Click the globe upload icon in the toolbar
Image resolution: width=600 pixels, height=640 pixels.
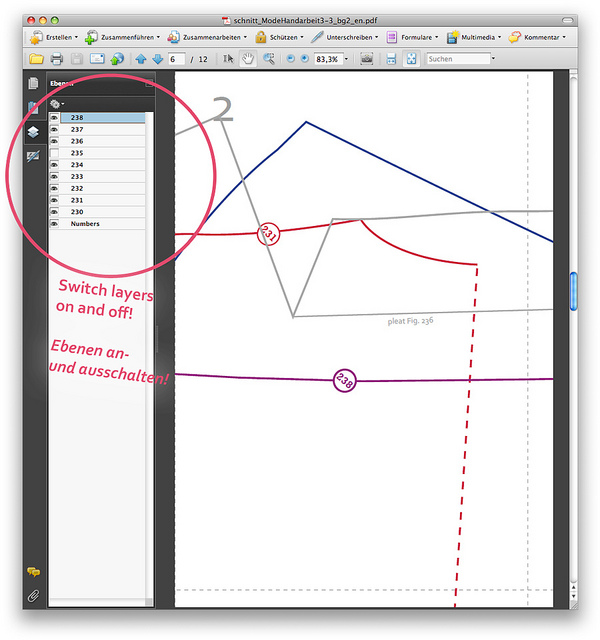[117, 59]
